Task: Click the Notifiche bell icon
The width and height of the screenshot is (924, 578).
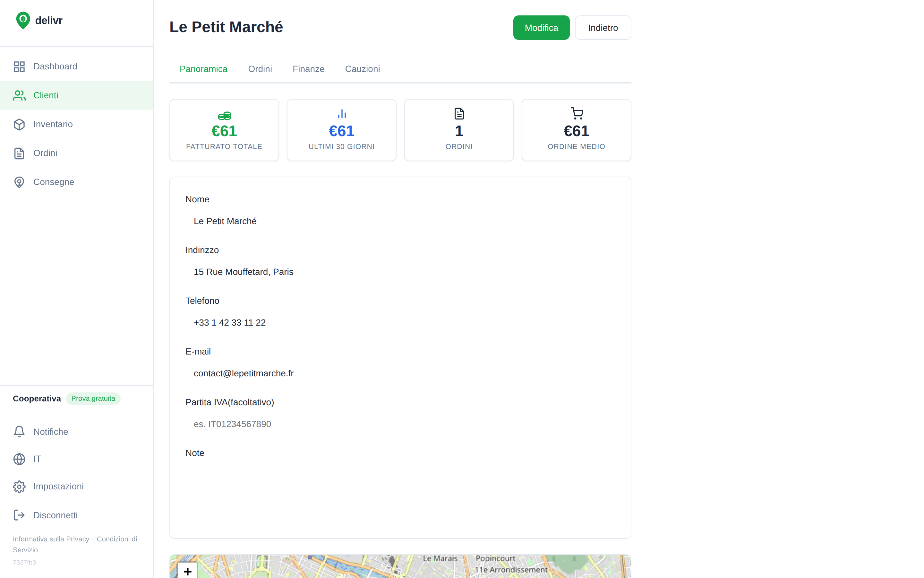Action: (19, 432)
